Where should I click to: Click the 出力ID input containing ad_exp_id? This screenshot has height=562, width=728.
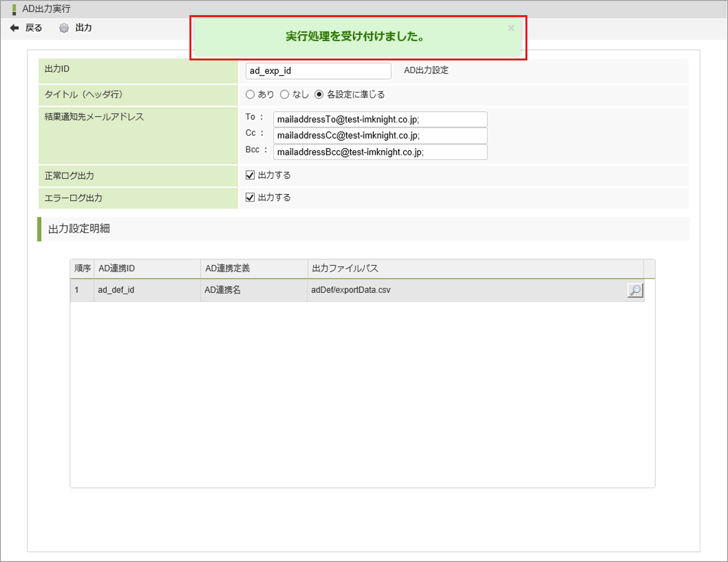coord(318,71)
